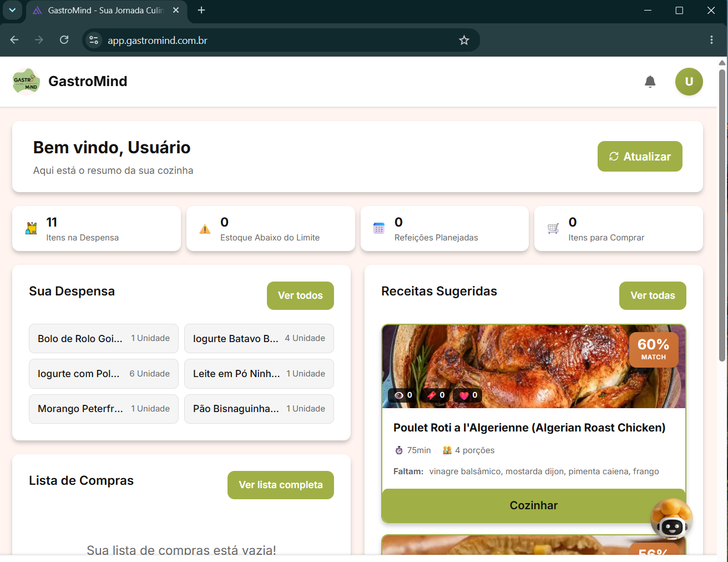728x562 pixels.
Task: Click the pantry items icon
Action: coord(32,228)
